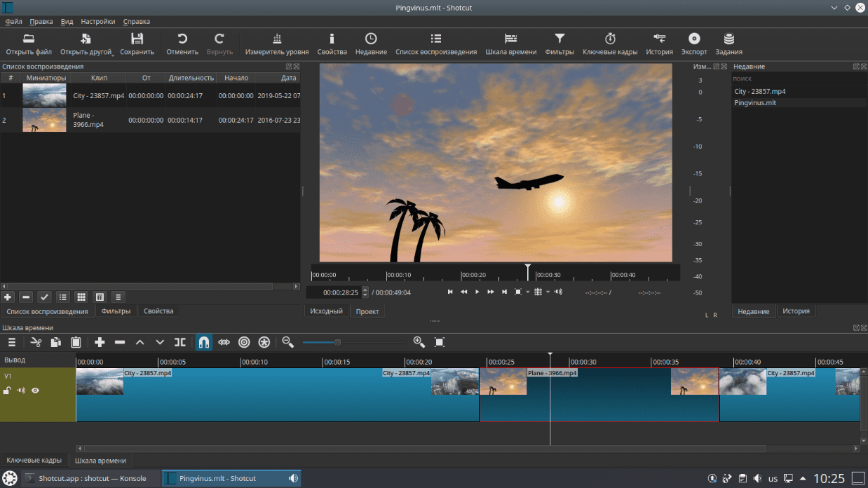The image size is (868, 488).
Task: Zoom the timeline to fit
Action: click(440, 342)
